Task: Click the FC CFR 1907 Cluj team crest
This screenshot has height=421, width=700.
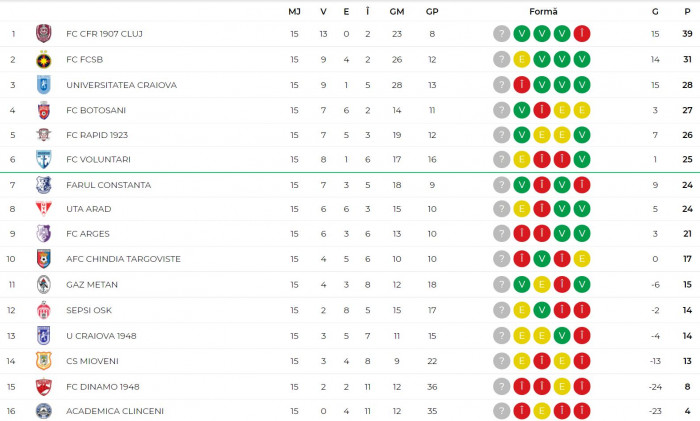Action: pos(43,33)
